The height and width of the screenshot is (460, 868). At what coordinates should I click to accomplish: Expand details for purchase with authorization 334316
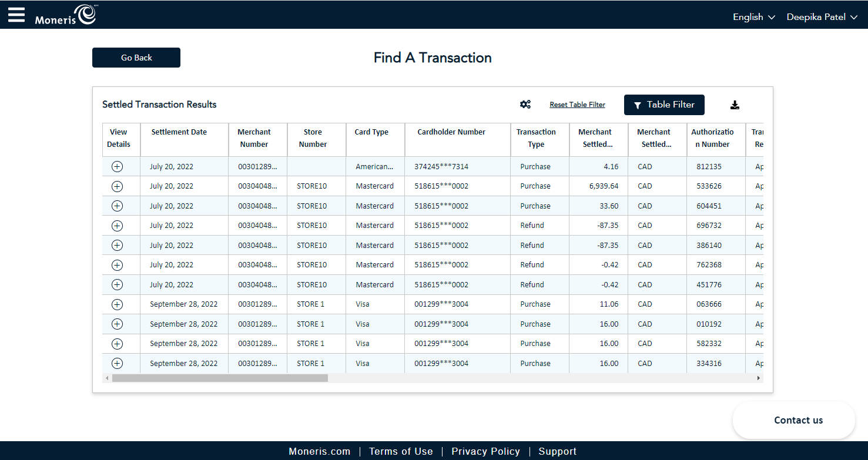(x=117, y=363)
